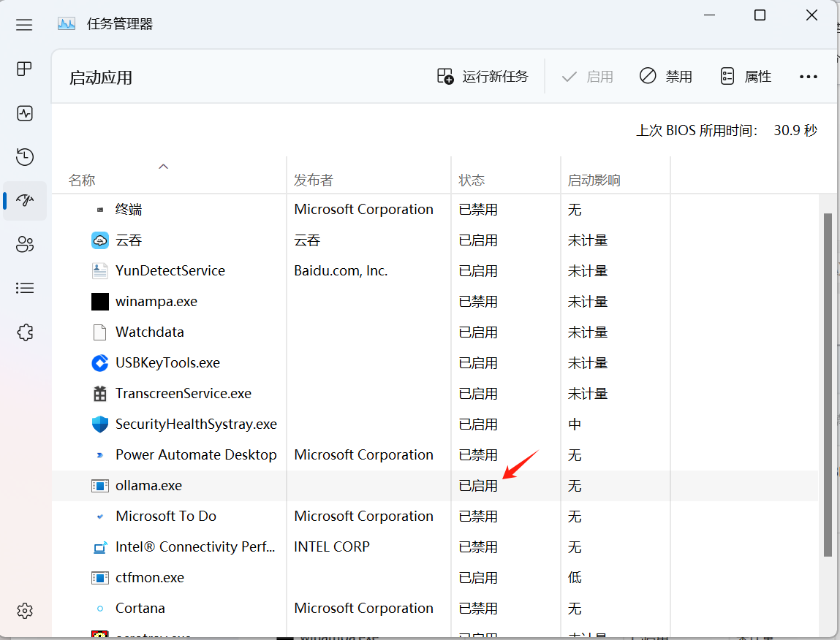Open the Processes page in sidebar
Viewport: 840px width, 640px height.
(25, 69)
